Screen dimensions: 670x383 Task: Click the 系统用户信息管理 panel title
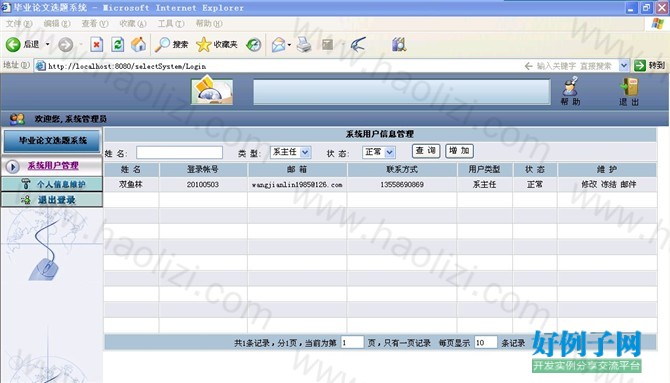point(379,134)
